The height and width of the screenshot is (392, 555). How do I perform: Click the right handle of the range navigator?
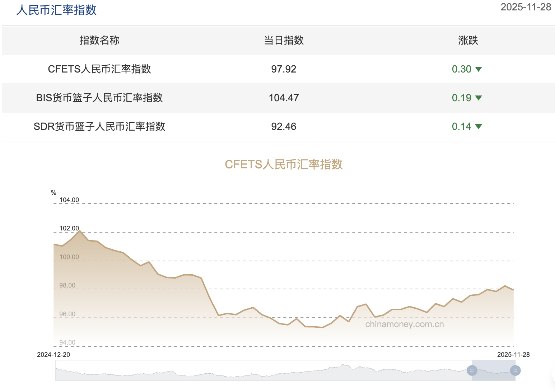[516, 370]
